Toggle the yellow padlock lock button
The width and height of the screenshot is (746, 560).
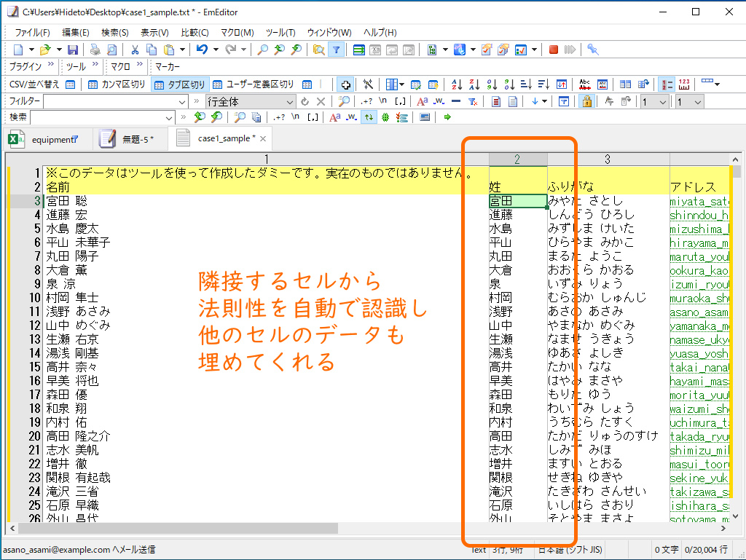(x=587, y=102)
